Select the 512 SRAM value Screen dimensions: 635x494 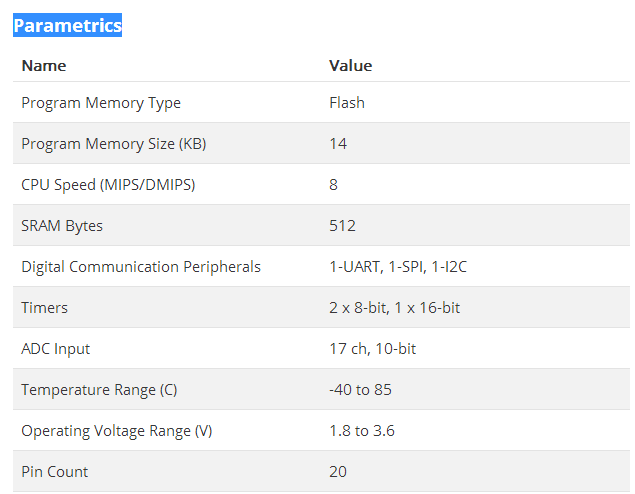coord(342,226)
